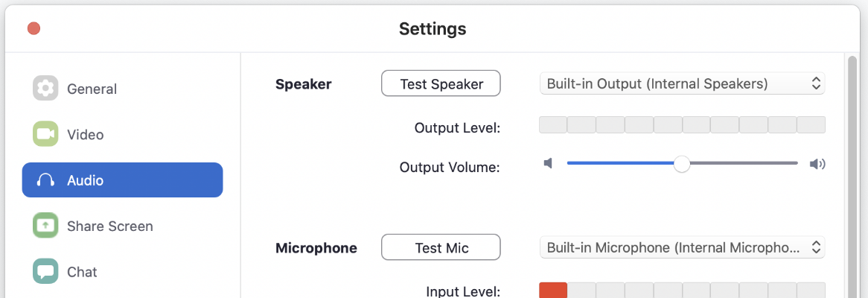
Task: Open the Speaker output device dropdown
Action: coord(682,83)
